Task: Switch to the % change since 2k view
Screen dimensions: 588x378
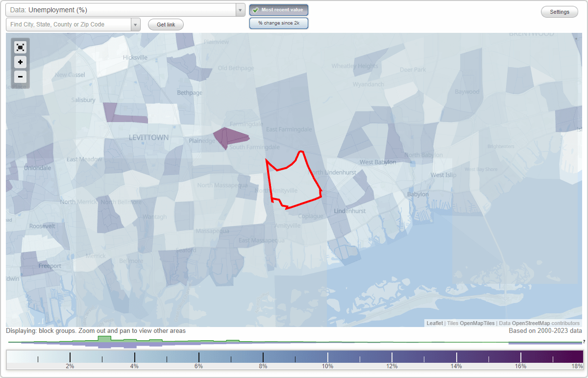Action: [x=278, y=23]
